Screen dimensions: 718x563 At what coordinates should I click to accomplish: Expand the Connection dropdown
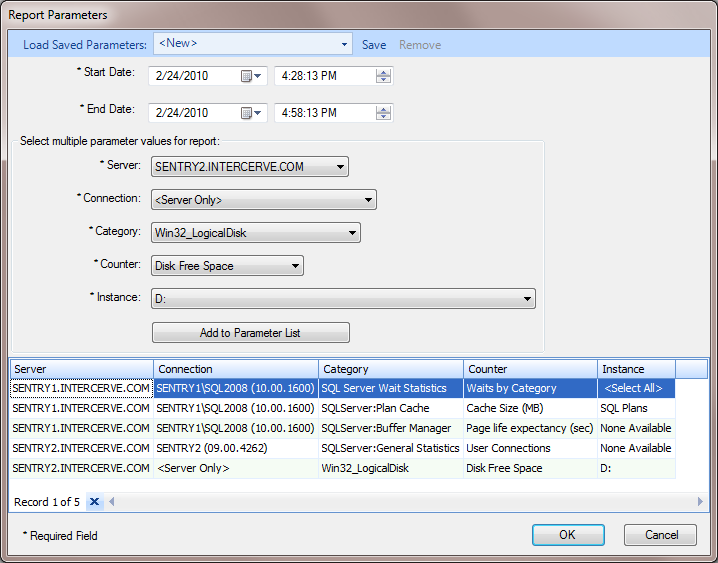[x=368, y=200]
